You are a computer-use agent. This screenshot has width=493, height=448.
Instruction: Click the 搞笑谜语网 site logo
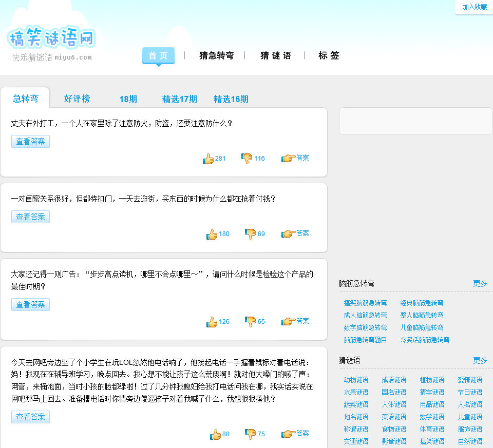point(51,37)
